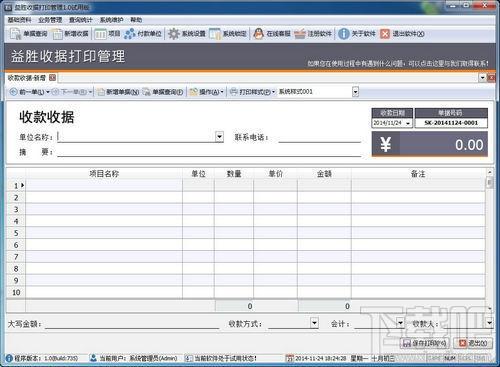Expand the 收款方式 dropdown

click(314, 323)
